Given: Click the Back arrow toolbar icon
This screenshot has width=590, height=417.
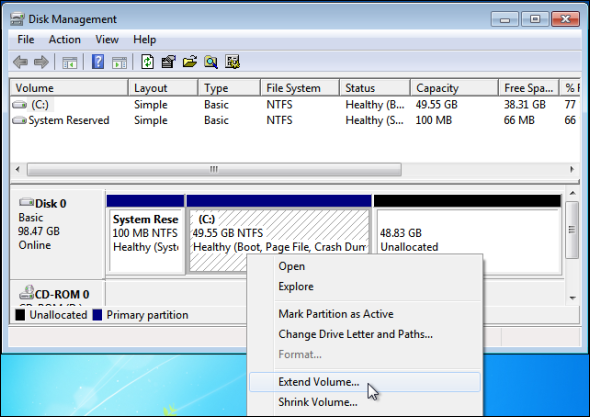Looking at the screenshot, I should pos(20,62).
